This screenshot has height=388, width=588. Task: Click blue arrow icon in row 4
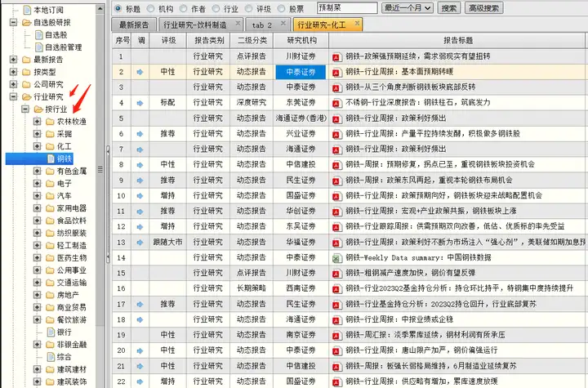(140, 103)
